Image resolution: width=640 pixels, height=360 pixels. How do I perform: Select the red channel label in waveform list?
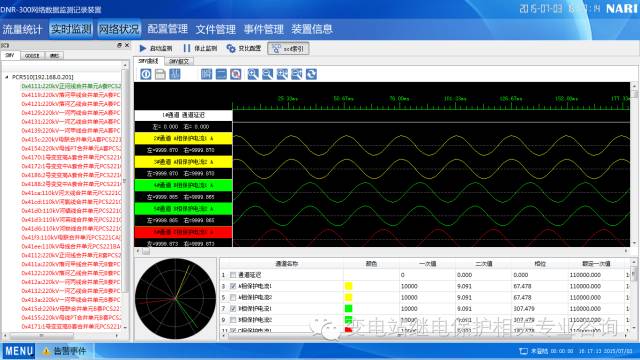[183, 232]
